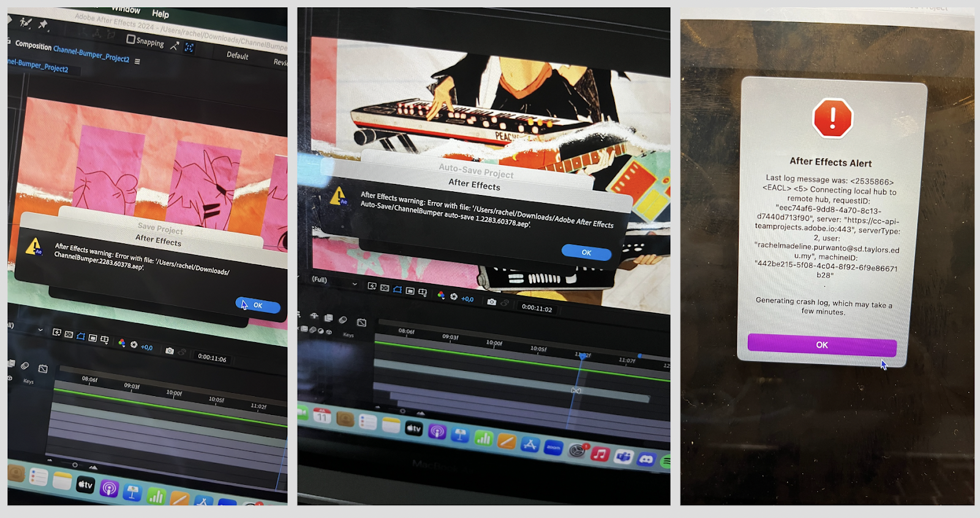The width and height of the screenshot is (980, 518).
Task: Open Discord from the dock
Action: coord(646,459)
